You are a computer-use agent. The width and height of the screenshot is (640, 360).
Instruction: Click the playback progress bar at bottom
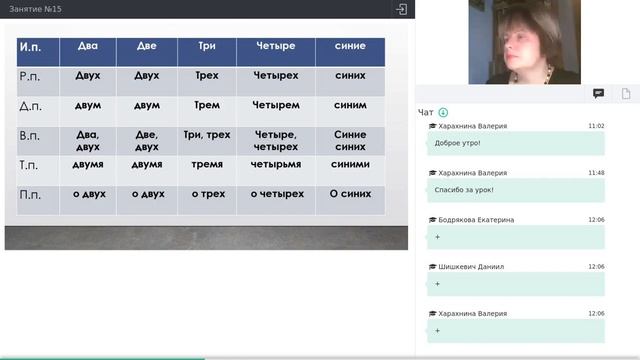click(x=320, y=358)
